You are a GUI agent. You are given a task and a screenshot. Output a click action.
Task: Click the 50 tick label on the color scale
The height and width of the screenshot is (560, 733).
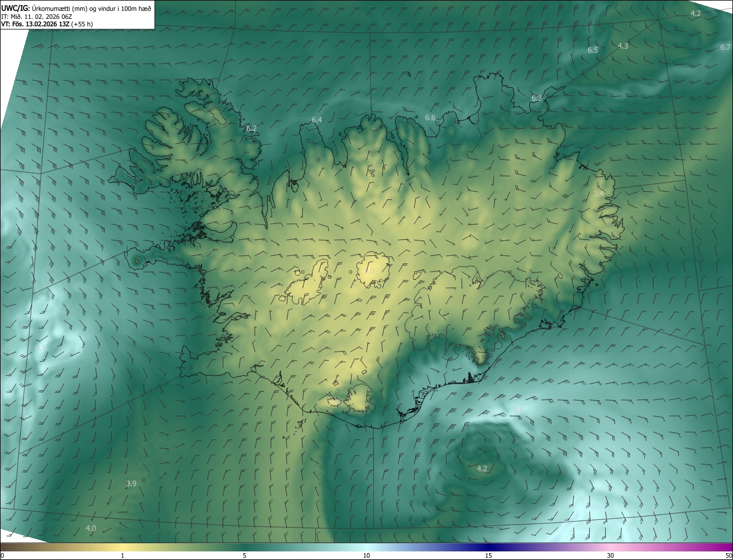pyautogui.click(x=728, y=555)
